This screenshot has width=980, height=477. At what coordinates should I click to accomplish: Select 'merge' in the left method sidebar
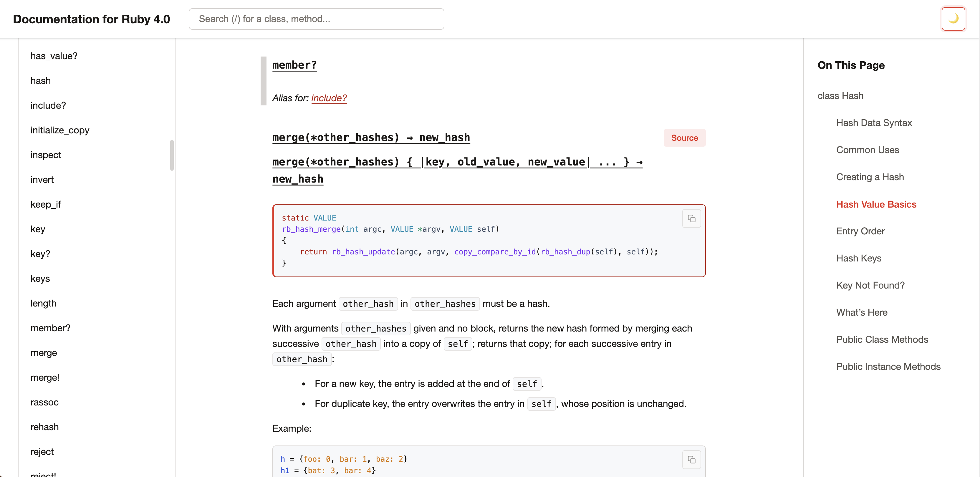[43, 353]
